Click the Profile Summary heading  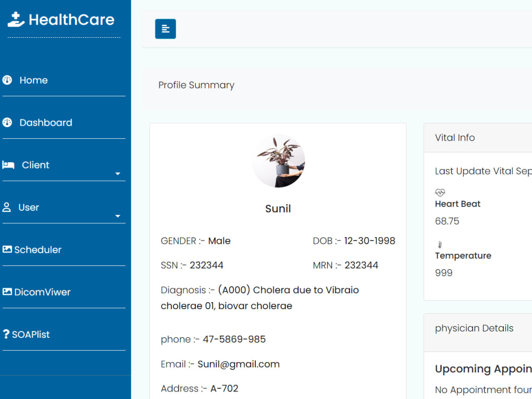(196, 85)
